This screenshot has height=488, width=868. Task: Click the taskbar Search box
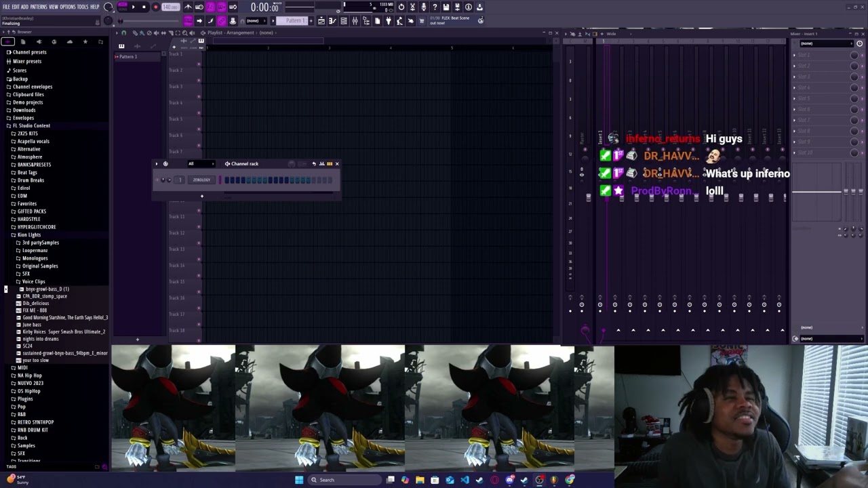(346, 480)
